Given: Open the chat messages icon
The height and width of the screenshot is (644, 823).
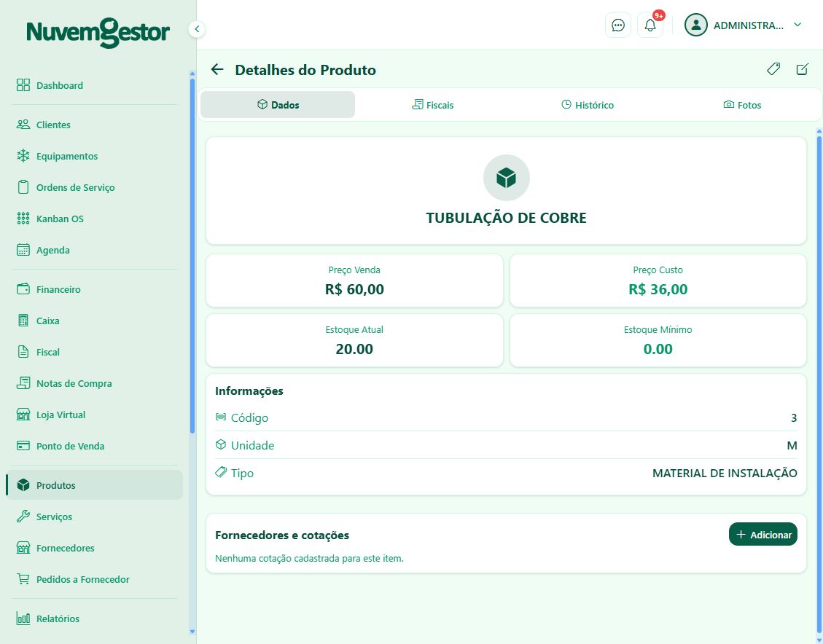Looking at the screenshot, I should click(x=617, y=25).
